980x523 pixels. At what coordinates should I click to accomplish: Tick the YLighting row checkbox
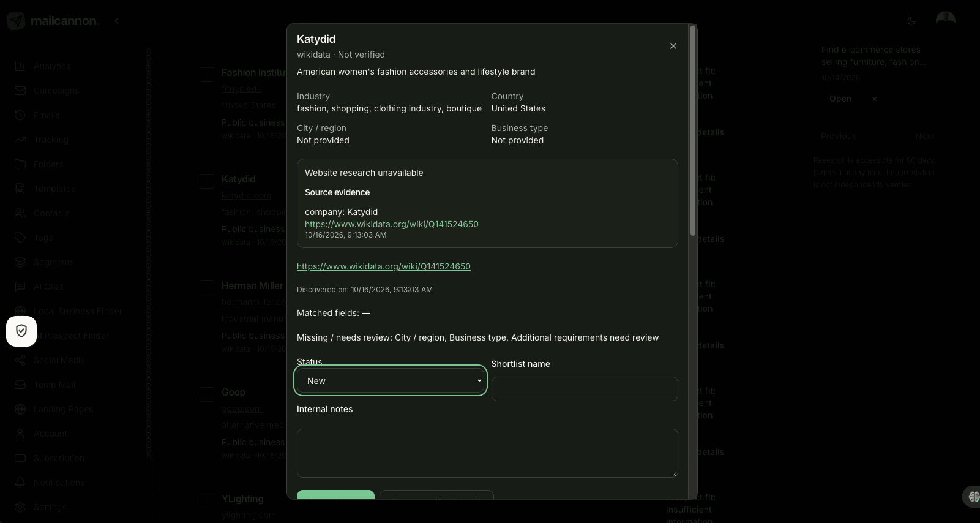pos(207,501)
